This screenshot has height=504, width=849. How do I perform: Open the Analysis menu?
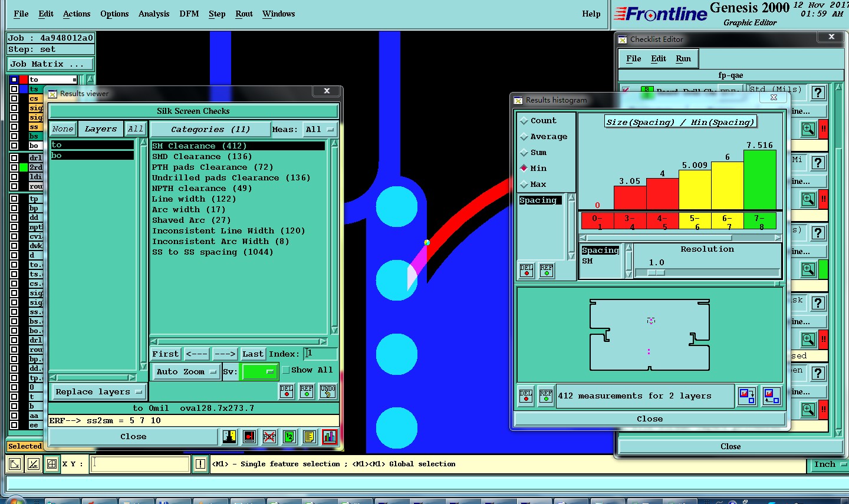154,14
